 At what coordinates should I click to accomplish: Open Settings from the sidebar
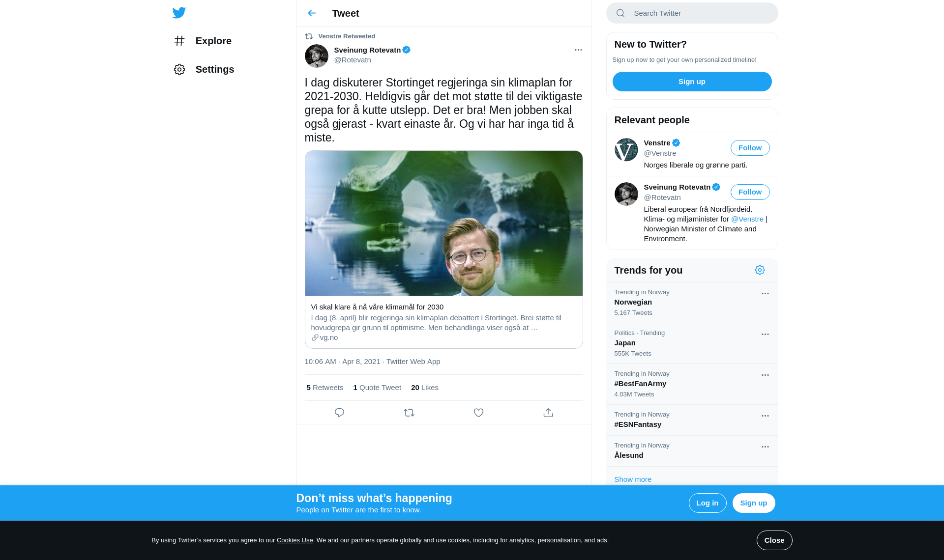204,69
